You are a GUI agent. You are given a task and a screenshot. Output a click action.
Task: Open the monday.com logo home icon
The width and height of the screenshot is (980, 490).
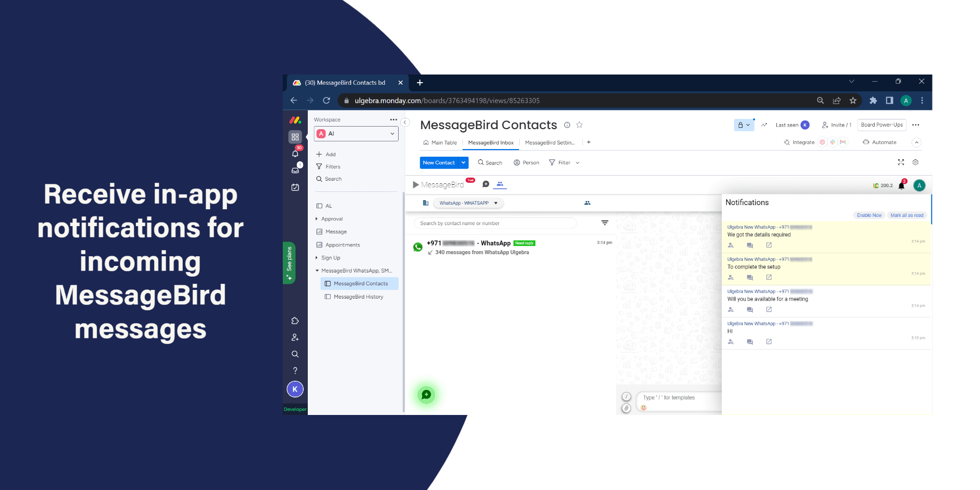295,120
